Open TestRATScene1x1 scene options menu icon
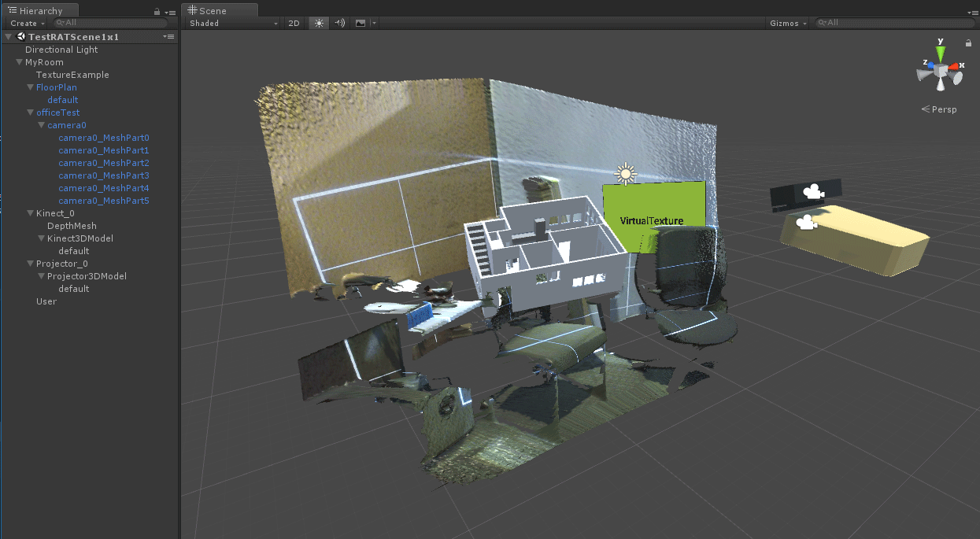 pyautogui.click(x=168, y=37)
